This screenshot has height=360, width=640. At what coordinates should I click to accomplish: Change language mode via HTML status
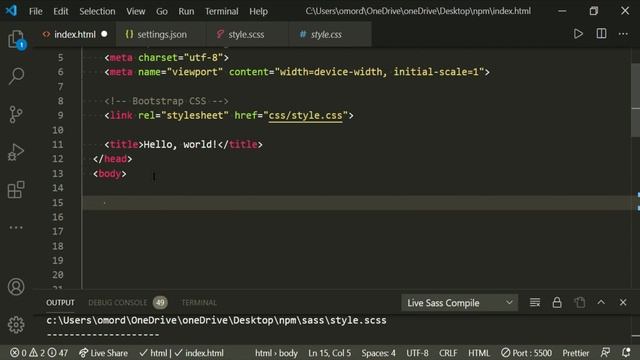pos(479,353)
